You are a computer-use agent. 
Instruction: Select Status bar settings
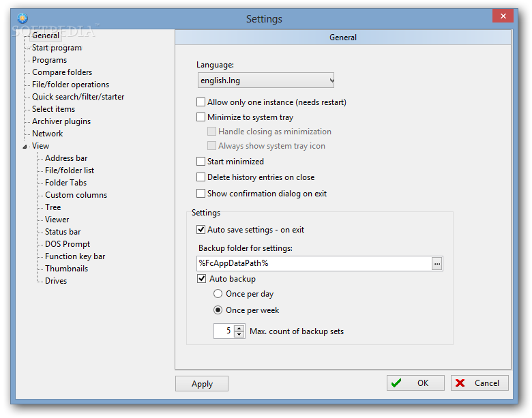[x=63, y=232]
